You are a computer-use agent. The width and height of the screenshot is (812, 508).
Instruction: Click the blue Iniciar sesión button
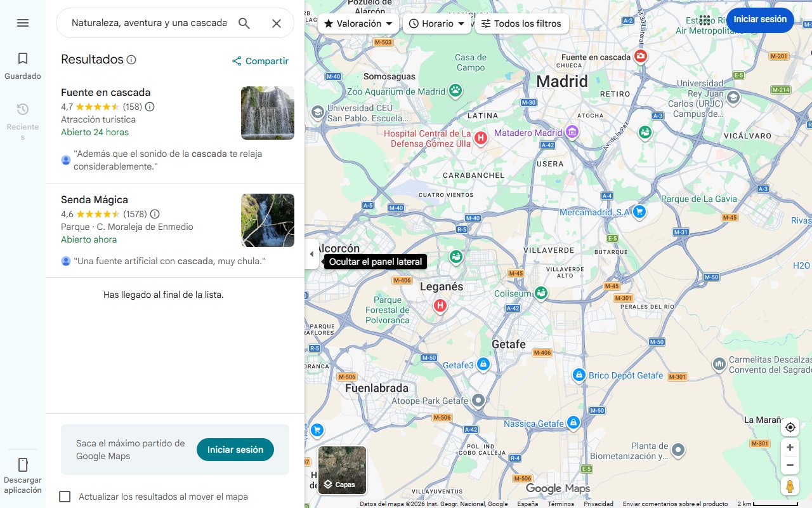(x=759, y=20)
